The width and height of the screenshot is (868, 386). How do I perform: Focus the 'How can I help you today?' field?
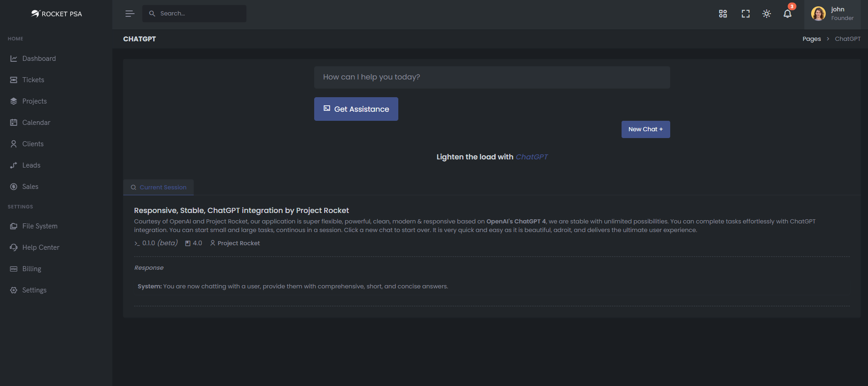492,77
